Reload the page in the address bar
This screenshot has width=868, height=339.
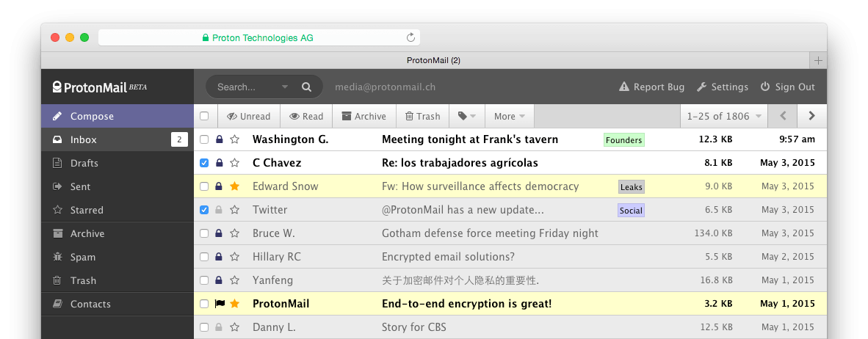411,38
